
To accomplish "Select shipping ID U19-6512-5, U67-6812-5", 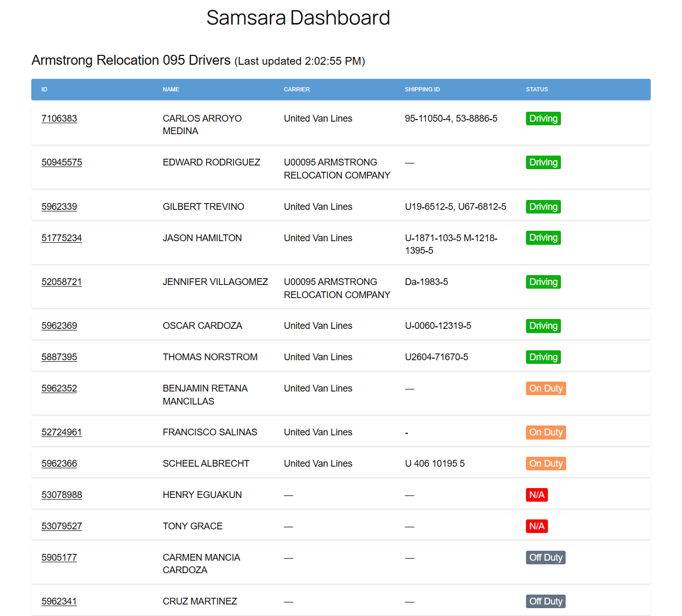I will [x=456, y=207].
